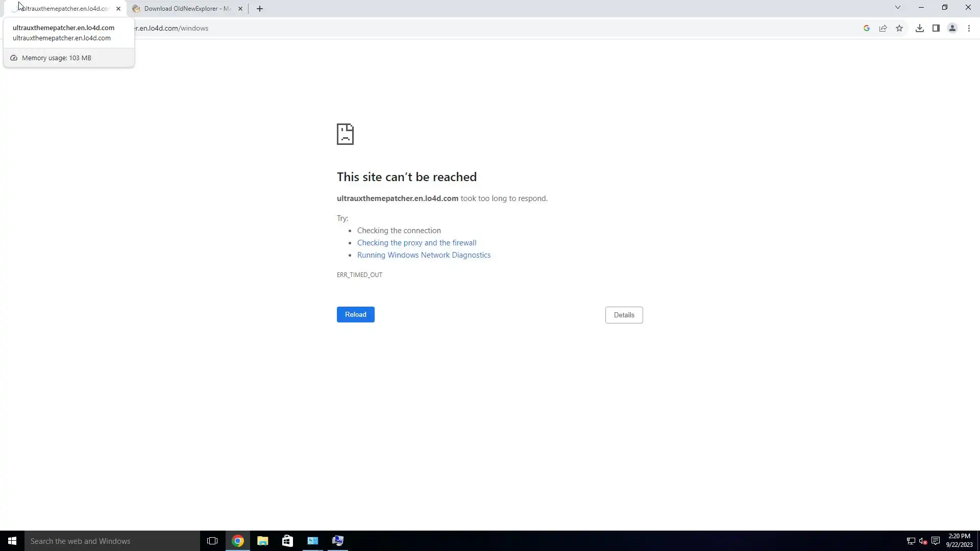The height and width of the screenshot is (551, 980).
Task: Open a new tab with plus button
Action: pyautogui.click(x=259, y=9)
